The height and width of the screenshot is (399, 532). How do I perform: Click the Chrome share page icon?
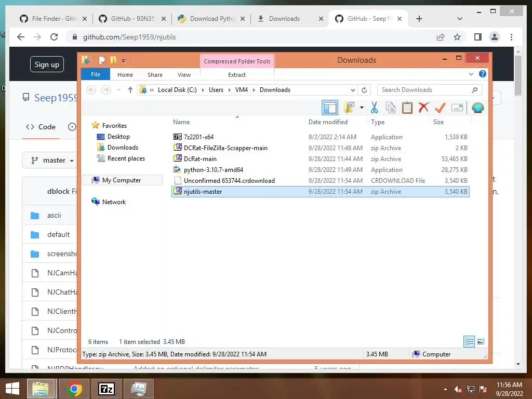point(441,37)
